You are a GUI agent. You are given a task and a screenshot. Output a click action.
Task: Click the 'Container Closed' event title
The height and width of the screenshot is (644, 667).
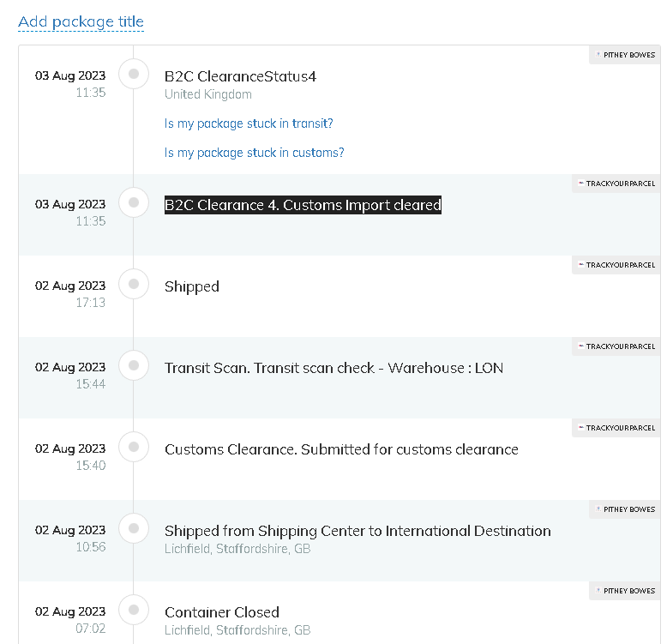coord(222,612)
